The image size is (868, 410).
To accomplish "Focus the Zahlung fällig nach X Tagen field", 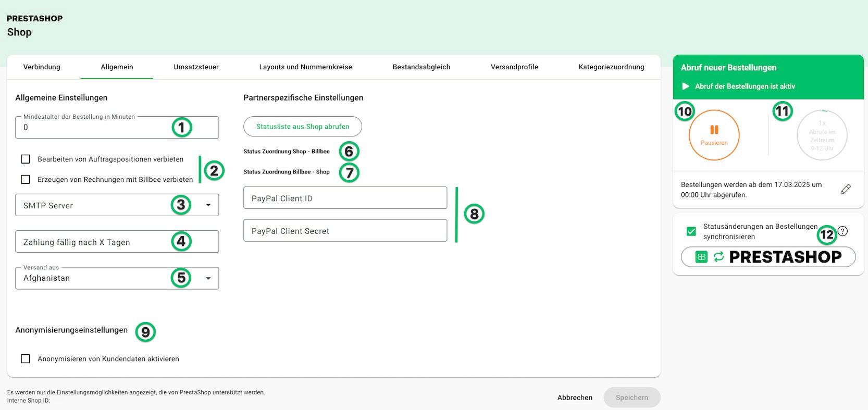I will (117, 242).
